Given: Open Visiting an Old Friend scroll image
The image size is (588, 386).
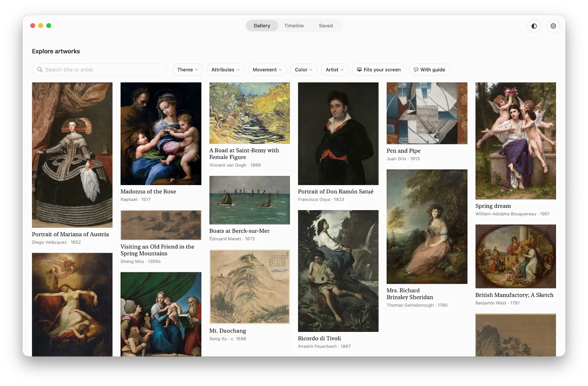Looking at the screenshot, I should pyautogui.click(x=161, y=225).
